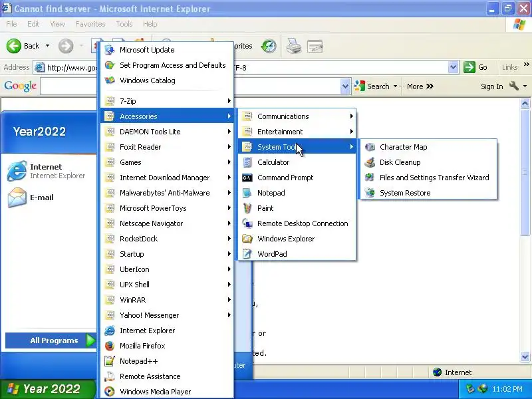
Task: Click the History toolbar icon
Action: pyautogui.click(x=269, y=46)
